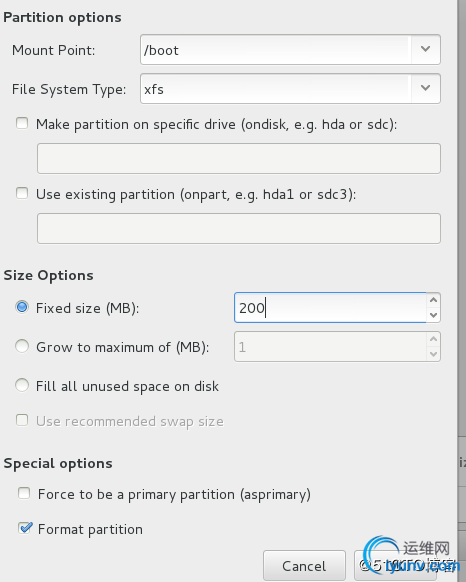Toggle Use recommended swap size checkbox
This screenshot has width=466, height=582.
22,421
